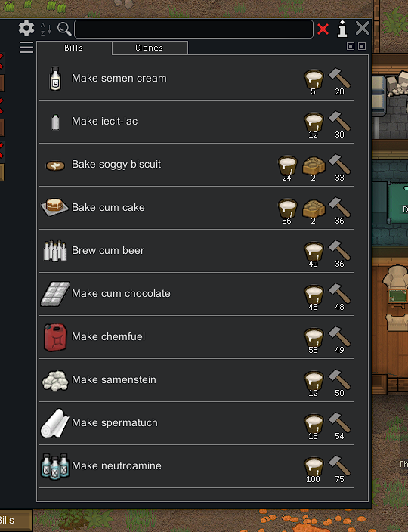Image resolution: width=408 pixels, height=532 pixels.
Task: Click the magnifying glass search icon
Action: [64, 29]
